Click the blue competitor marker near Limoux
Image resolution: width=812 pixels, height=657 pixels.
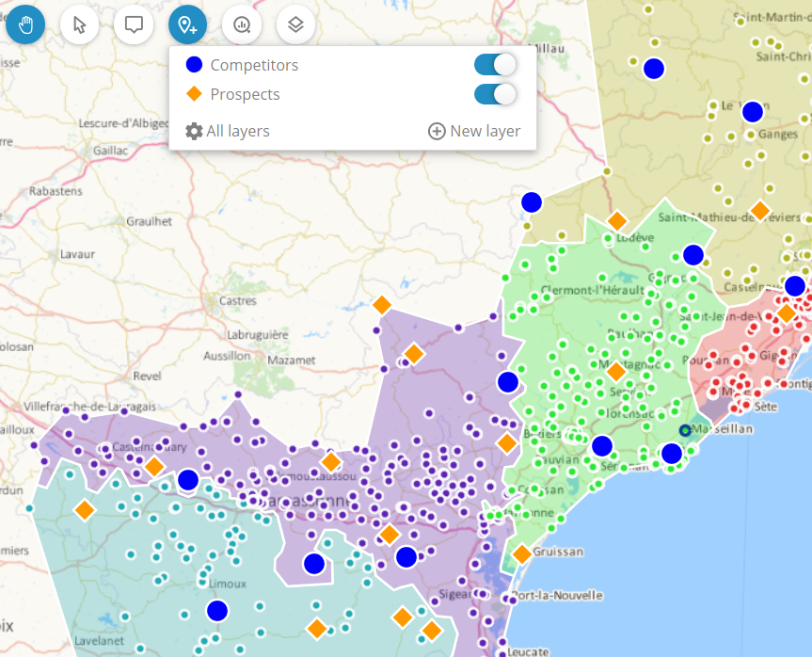tap(217, 610)
